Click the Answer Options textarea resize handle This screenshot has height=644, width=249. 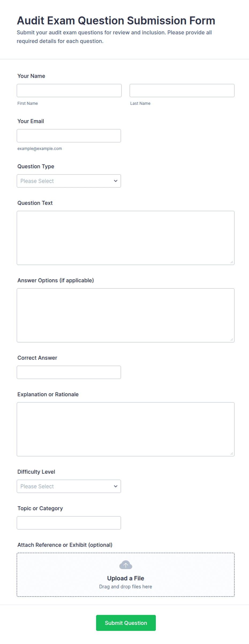coord(232,340)
